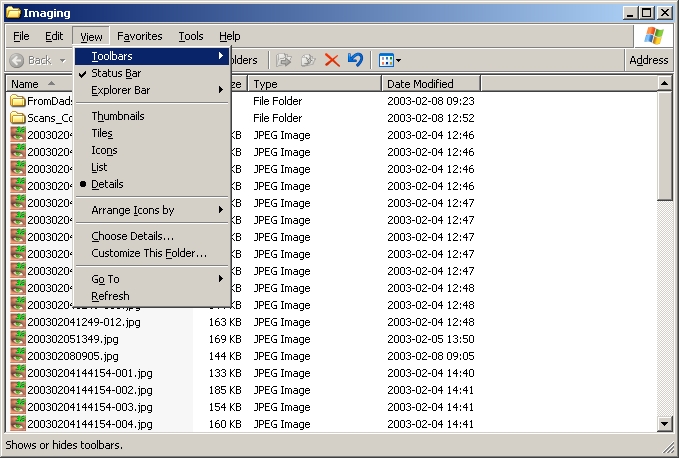Image resolution: width=679 pixels, height=458 pixels.
Task: Click the Date Modified column header
Action: [x=420, y=84]
